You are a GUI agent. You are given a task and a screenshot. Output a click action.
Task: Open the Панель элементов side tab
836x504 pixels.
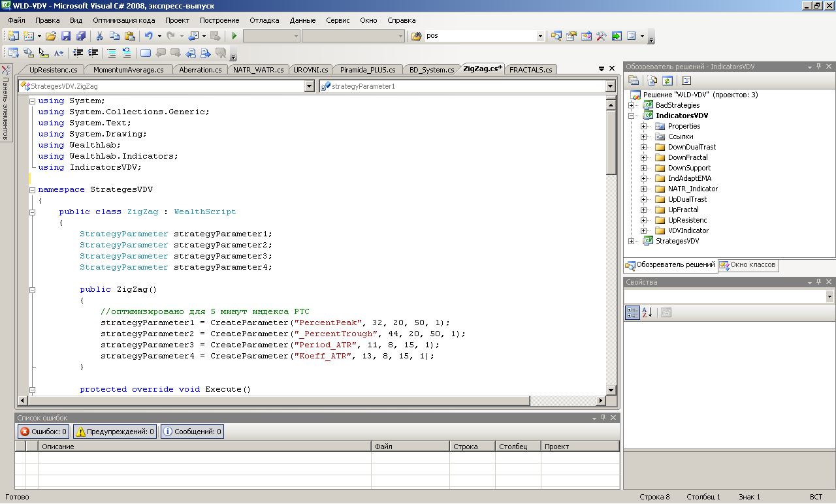[x=5, y=102]
